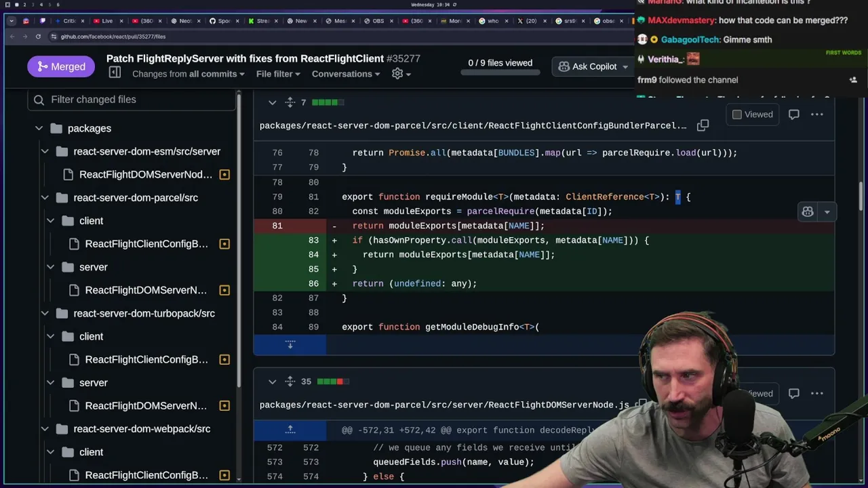Go back using the browser back arrow
The width and height of the screenshot is (868, 488).
tap(12, 37)
